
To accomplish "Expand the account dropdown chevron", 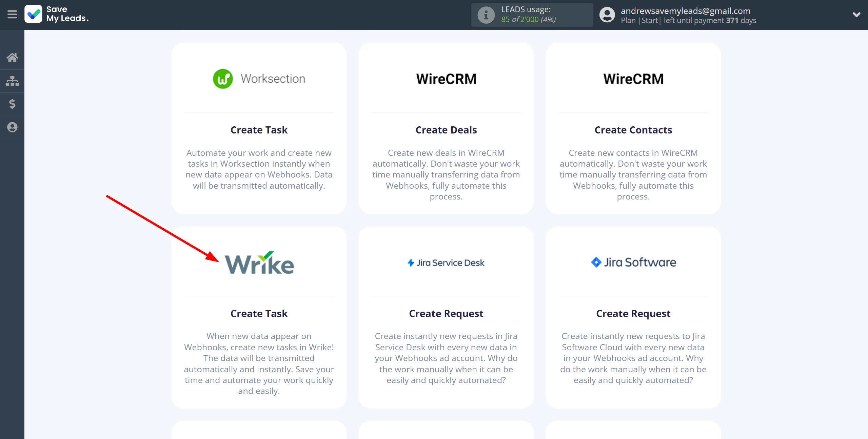I will click(856, 15).
